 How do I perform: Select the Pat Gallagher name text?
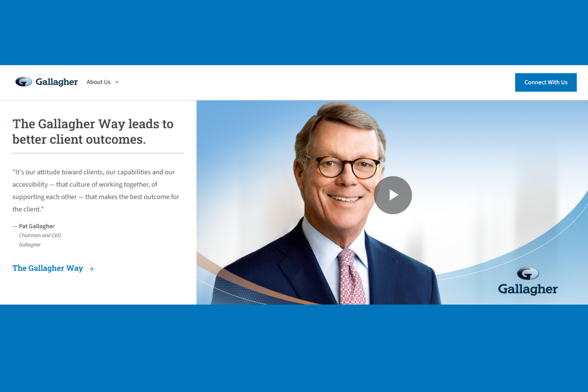(x=37, y=226)
